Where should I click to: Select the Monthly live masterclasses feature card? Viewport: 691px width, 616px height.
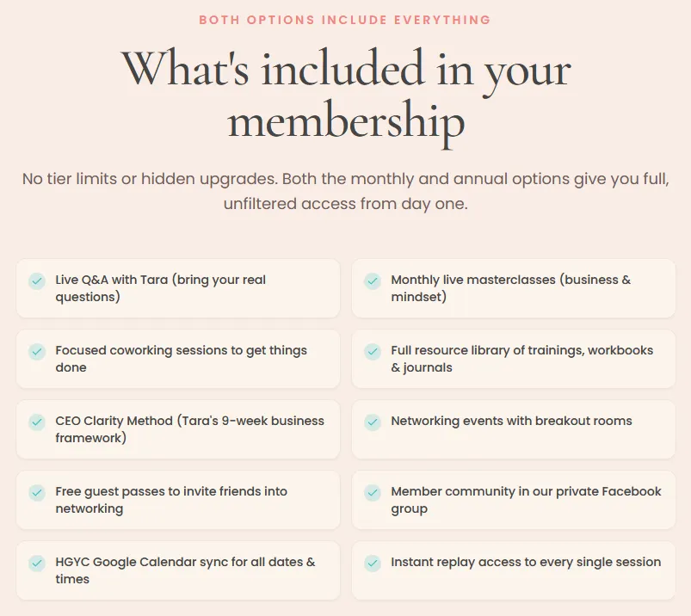(514, 288)
